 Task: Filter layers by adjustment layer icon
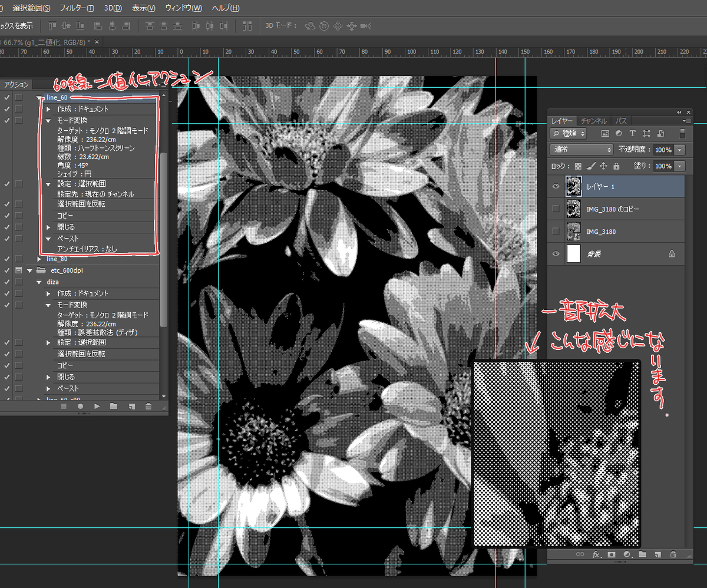coord(619,134)
